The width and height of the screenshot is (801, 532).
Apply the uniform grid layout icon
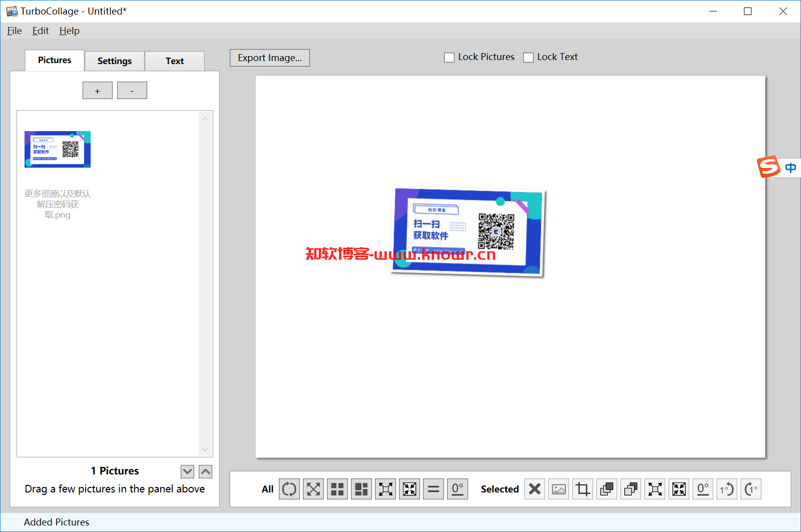click(337, 489)
